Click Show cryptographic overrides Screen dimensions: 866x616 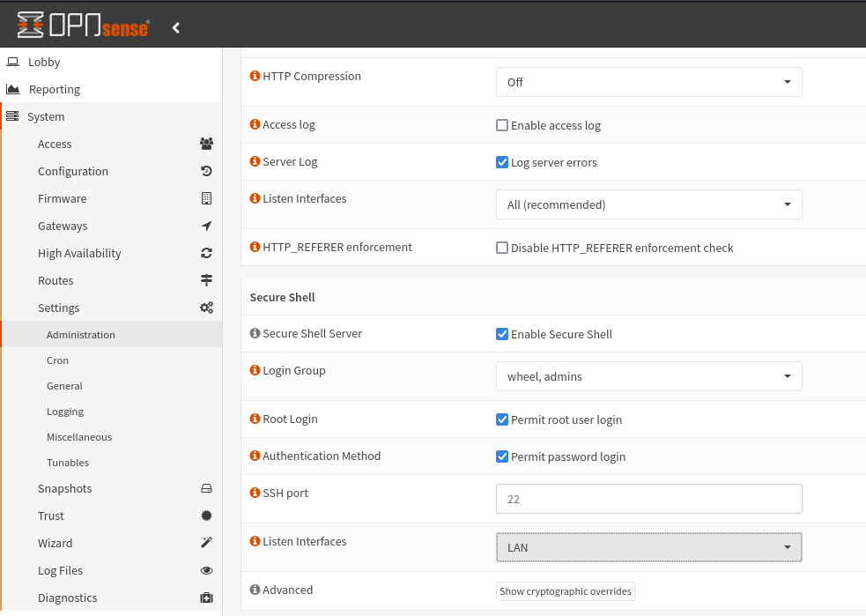tap(565, 591)
